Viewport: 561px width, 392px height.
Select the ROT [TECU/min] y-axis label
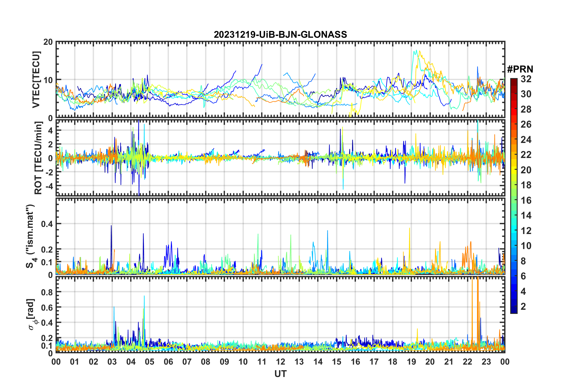tap(38, 158)
